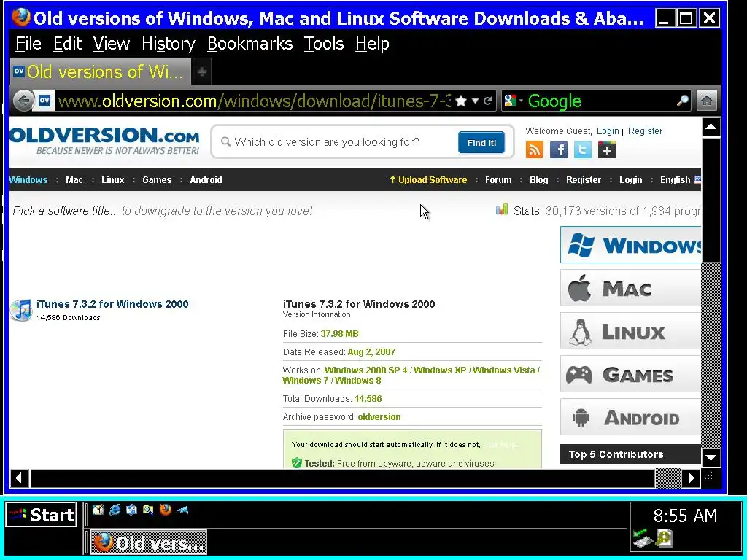The image size is (747, 560).
Task: Click the Register link near Welcome Guest
Action: 645,131
